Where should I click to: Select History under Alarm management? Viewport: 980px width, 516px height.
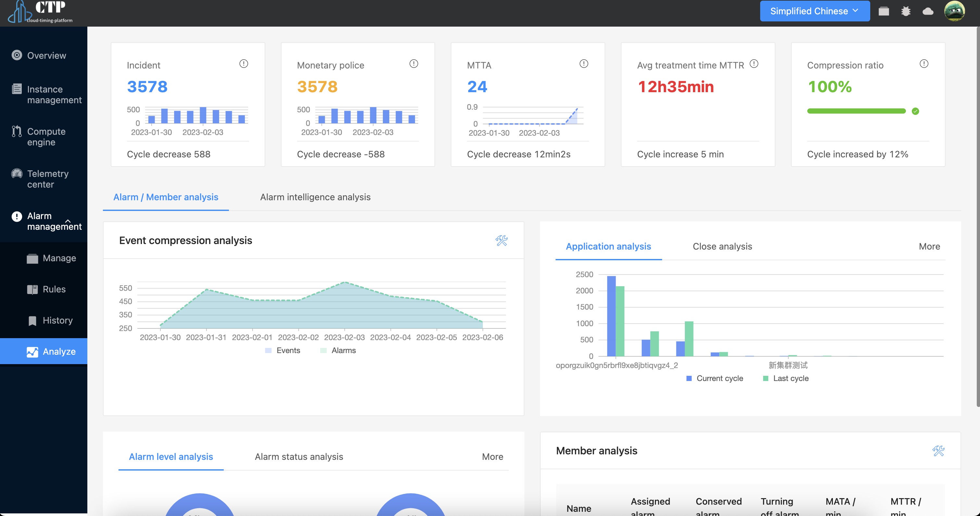(44, 321)
